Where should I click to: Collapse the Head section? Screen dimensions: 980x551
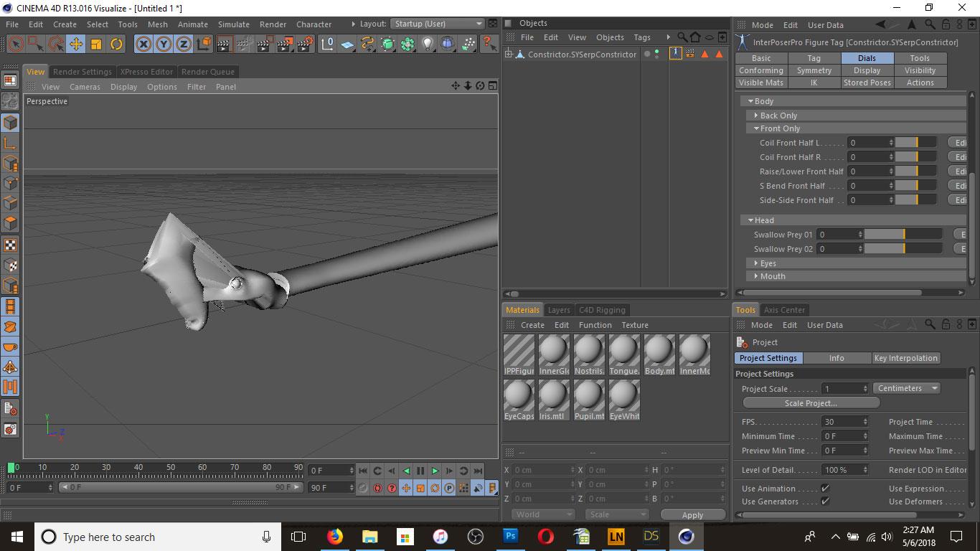(750, 220)
